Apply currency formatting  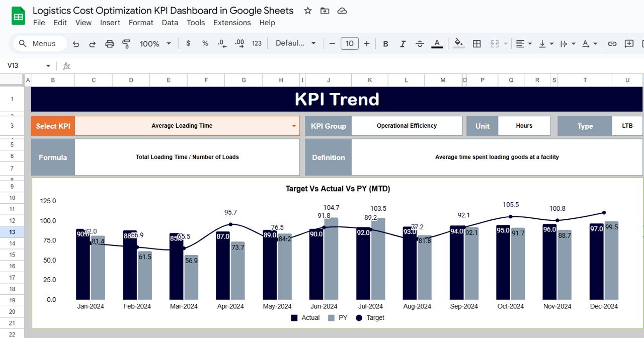[x=188, y=44]
